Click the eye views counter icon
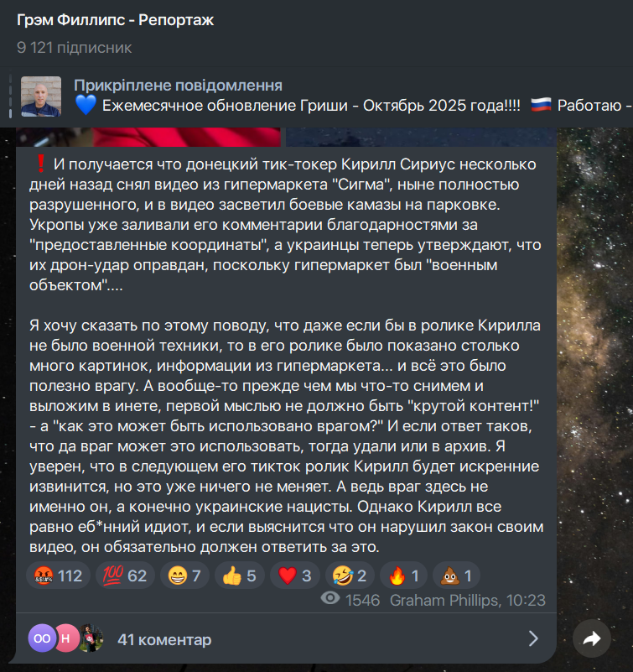633x672 pixels. [330, 598]
